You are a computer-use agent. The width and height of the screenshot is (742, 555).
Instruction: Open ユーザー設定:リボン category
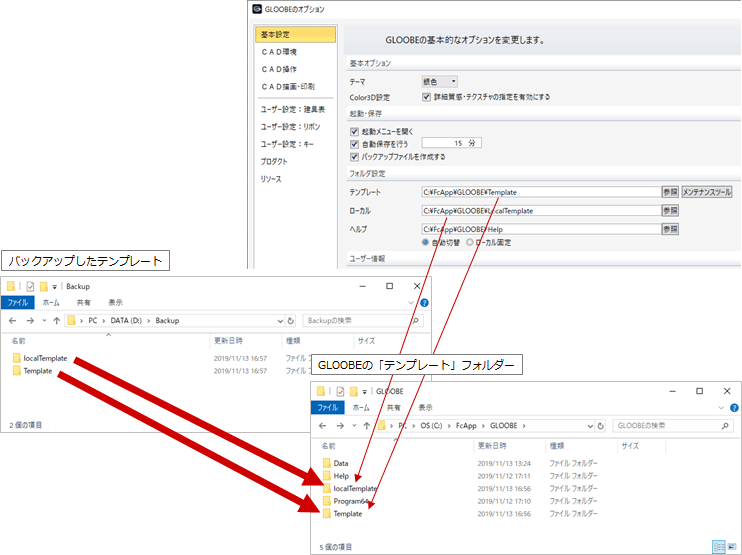[290, 127]
